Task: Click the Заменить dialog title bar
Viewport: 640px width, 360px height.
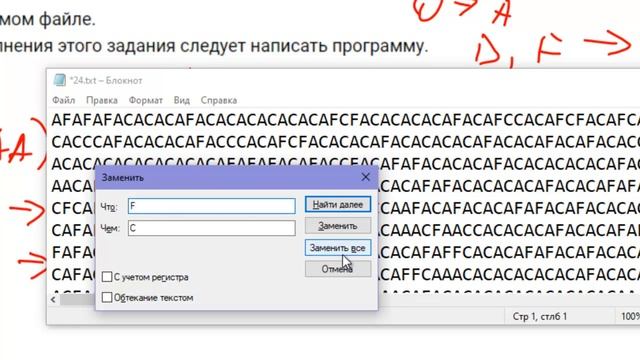Action: [x=237, y=178]
